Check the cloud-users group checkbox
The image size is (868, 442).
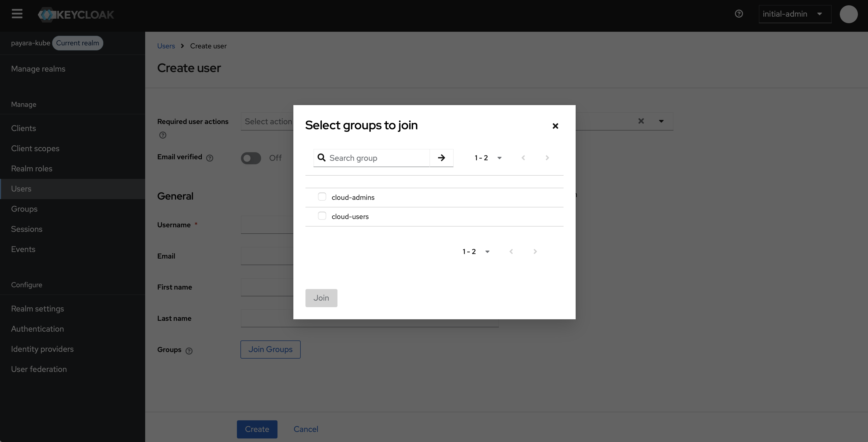pyautogui.click(x=322, y=216)
